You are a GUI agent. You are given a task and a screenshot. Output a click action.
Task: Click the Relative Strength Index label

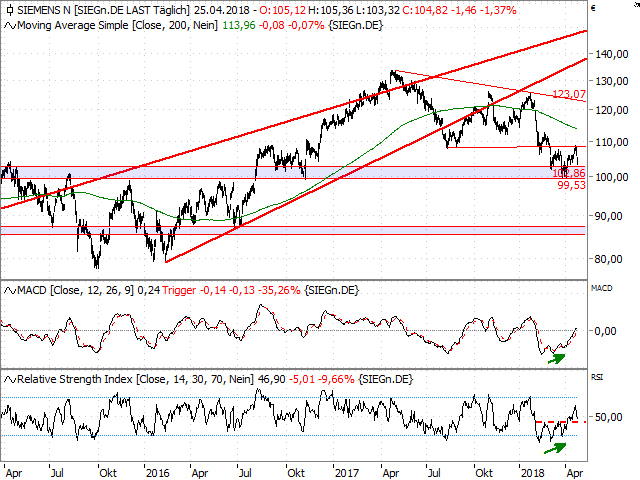(75, 380)
